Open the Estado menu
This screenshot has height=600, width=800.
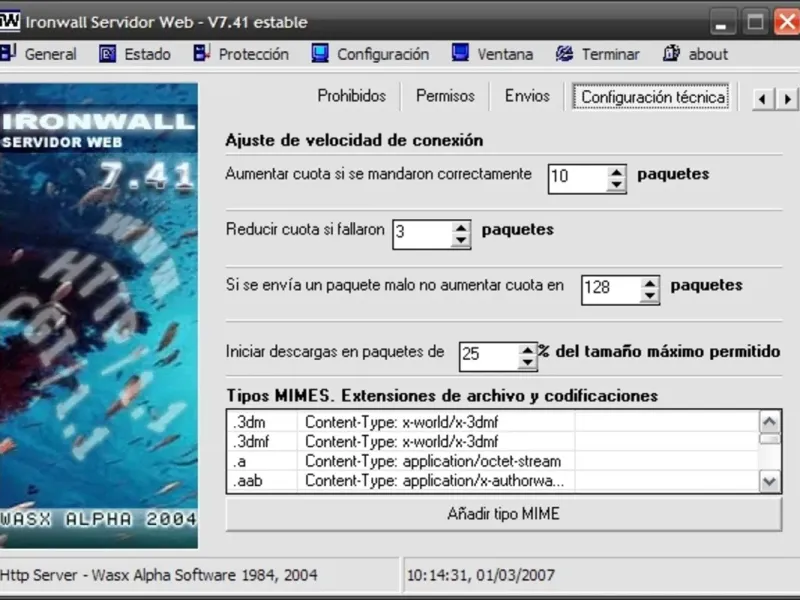(147, 54)
